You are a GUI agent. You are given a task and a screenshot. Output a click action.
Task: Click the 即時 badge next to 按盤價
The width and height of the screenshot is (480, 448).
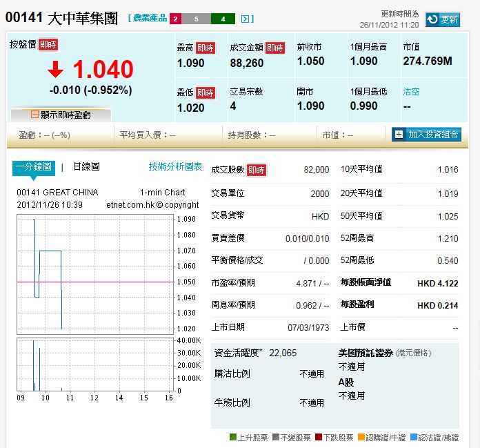click(48, 44)
